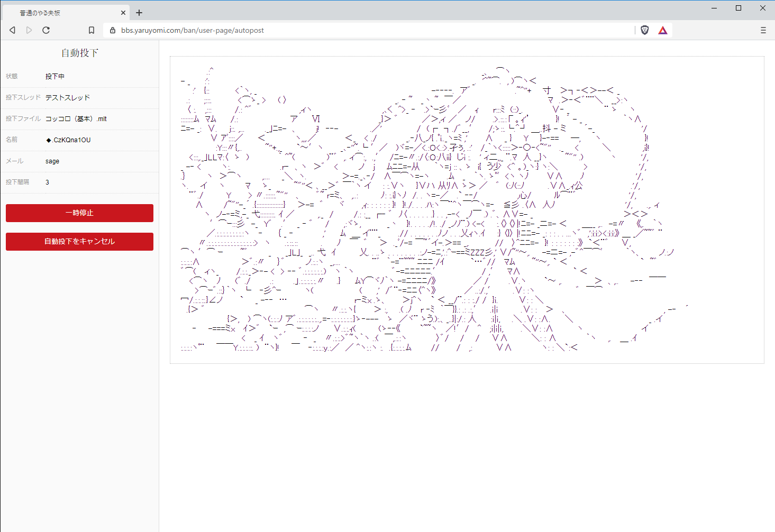Click the ASCII art preview panel

pos(467,210)
